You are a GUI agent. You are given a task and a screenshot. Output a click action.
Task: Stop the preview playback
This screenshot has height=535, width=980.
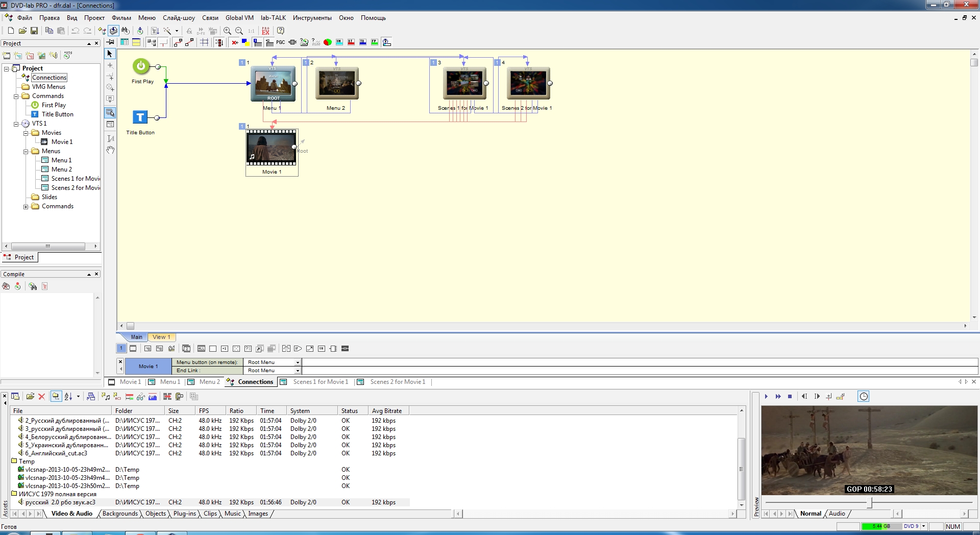point(790,396)
